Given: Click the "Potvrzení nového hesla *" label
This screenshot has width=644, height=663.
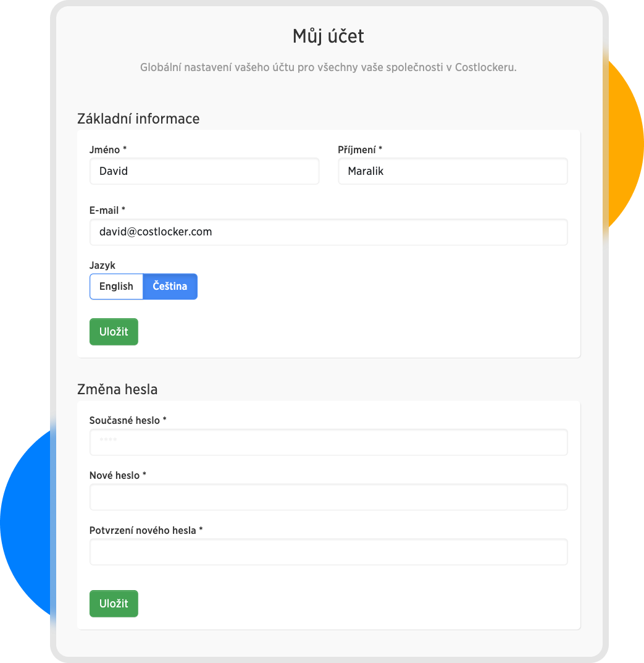Looking at the screenshot, I should pos(146,530).
